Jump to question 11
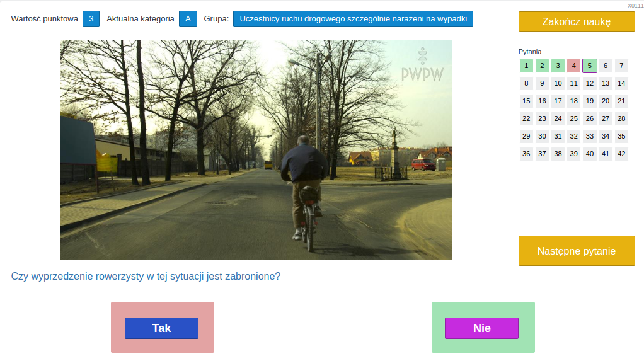 [x=574, y=83]
